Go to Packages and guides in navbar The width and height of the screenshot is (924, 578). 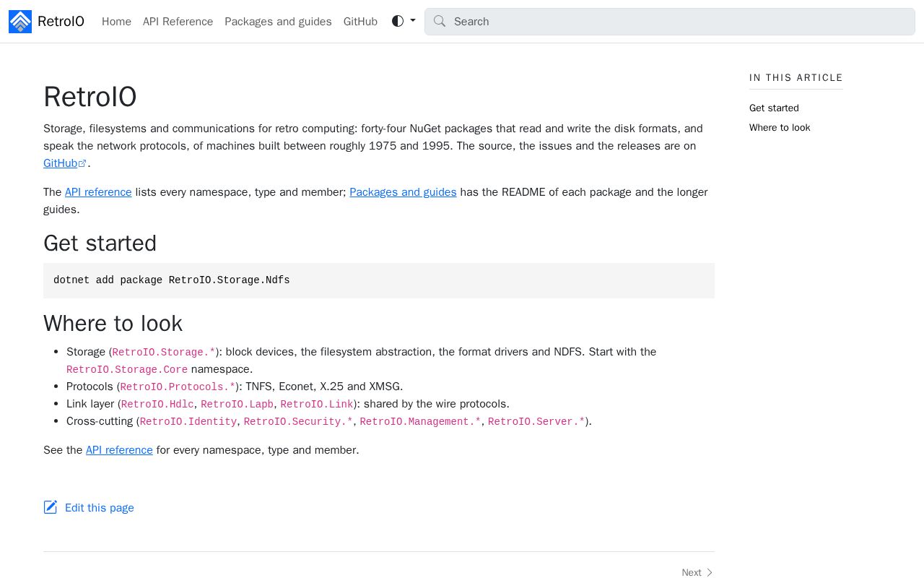278,22
